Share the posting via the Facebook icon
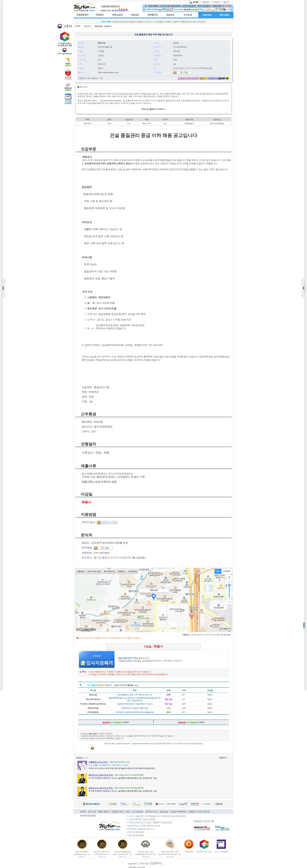Image resolution: width=307 pixels, height=868 pixels. 224,78
